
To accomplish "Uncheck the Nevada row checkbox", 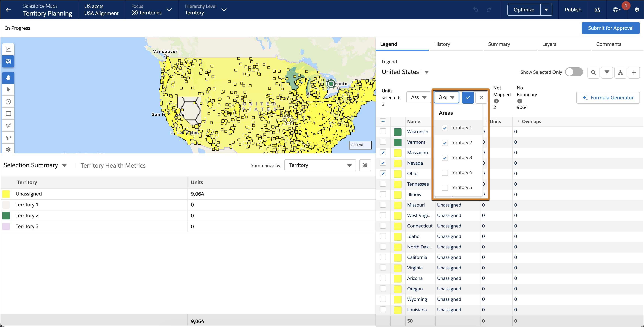I will click(x=383, y=163).
